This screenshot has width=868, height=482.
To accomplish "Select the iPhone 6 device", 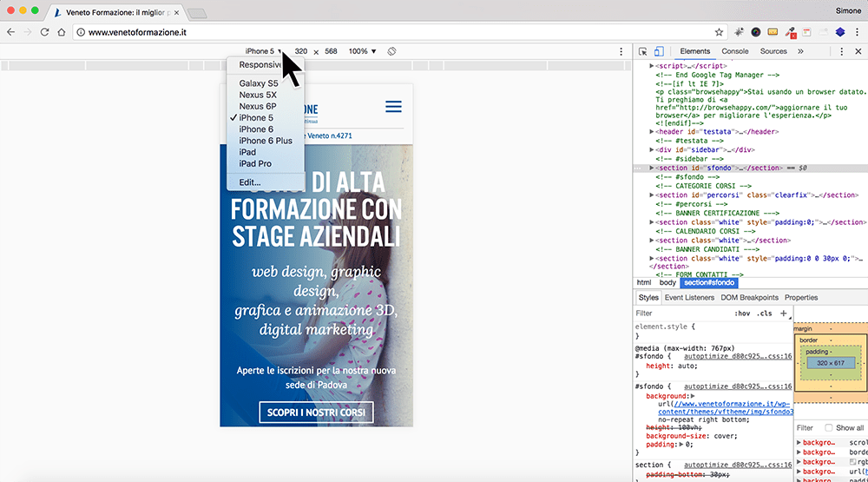I will tap(256, 129).
